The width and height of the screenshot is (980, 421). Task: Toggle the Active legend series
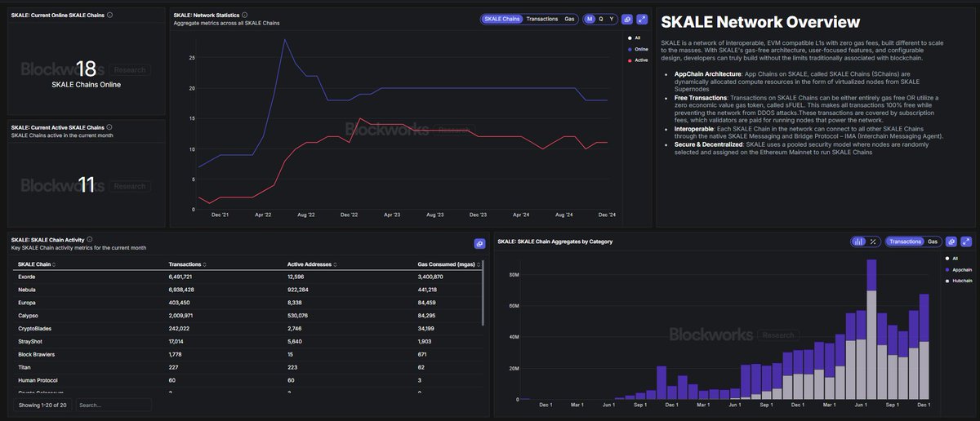coord(638,60)
